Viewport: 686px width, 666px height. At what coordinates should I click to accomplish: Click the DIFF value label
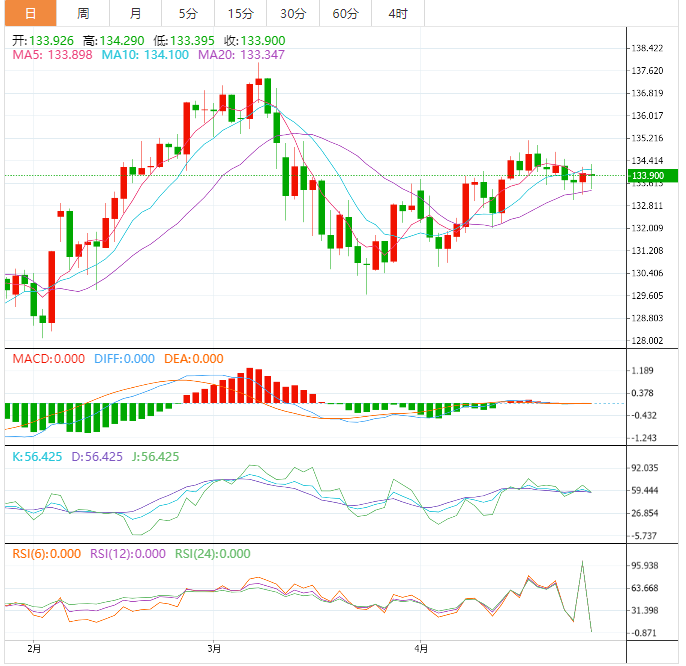point(124,359)
